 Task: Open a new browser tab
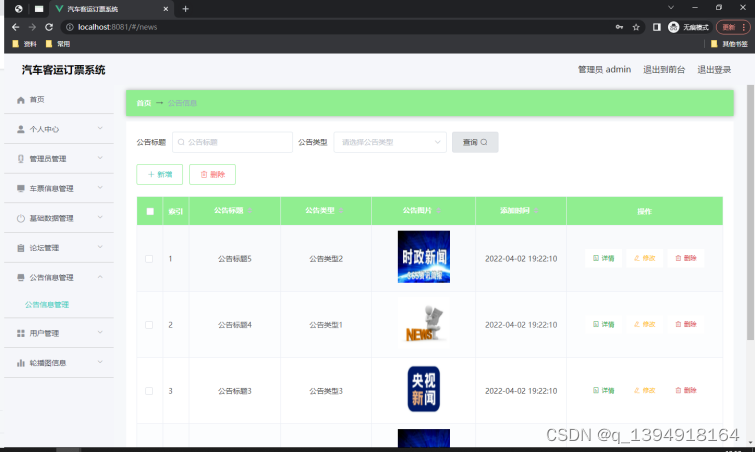(185, 9)
